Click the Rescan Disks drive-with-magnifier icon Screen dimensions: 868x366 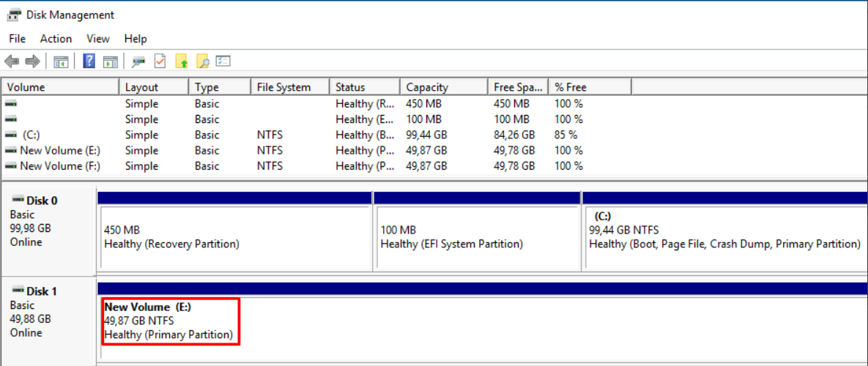[138, 61]
